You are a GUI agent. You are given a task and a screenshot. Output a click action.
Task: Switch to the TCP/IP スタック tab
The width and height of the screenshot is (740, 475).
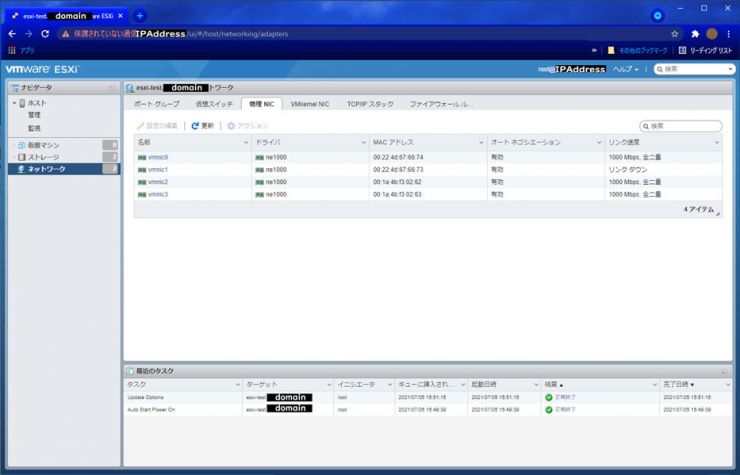pos(370,104)
